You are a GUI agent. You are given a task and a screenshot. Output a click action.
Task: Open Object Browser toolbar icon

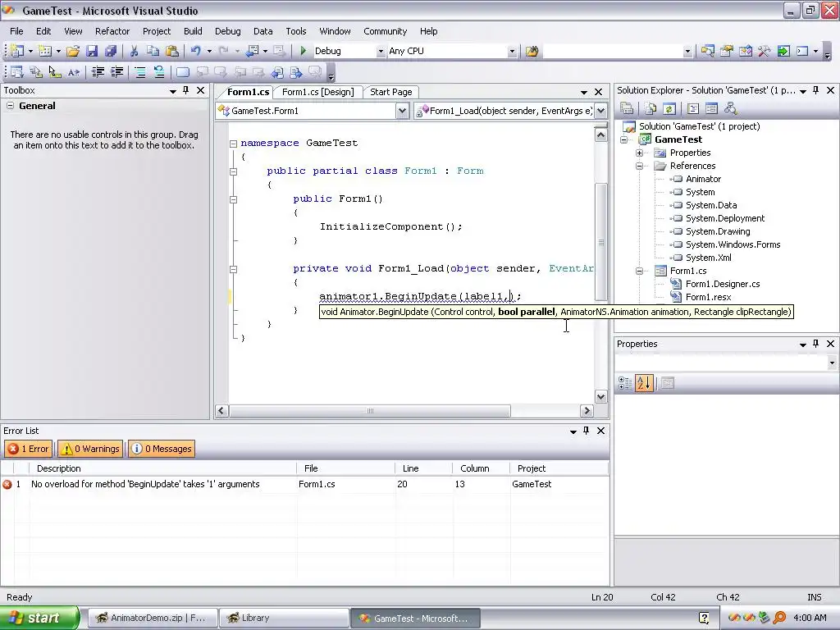coord(745,51)
